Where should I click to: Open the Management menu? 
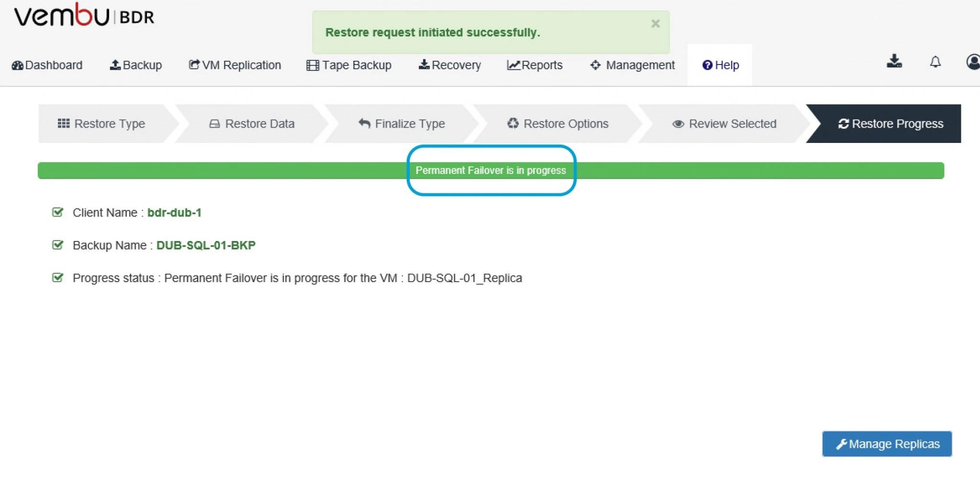point(632,65)
